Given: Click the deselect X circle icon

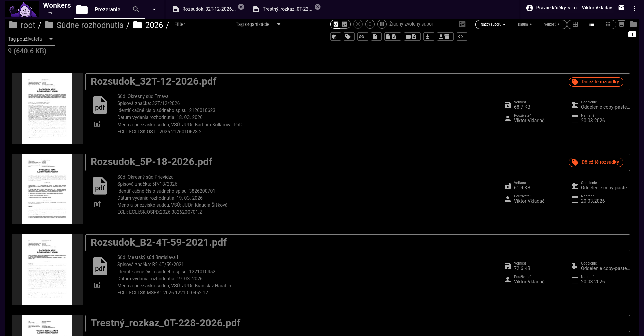Looking at the screenshot, I should point(358,24).
